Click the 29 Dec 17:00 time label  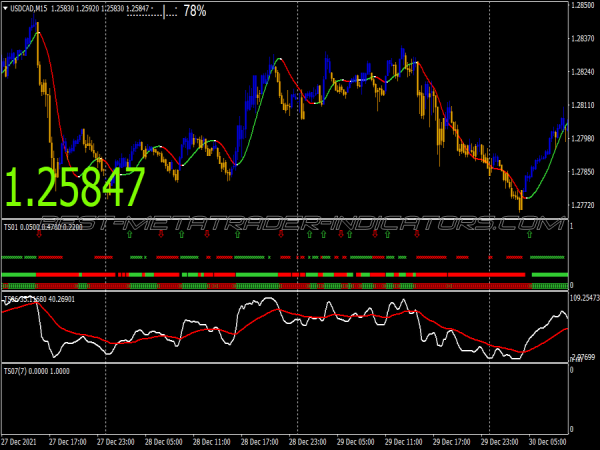pos(452,442)
